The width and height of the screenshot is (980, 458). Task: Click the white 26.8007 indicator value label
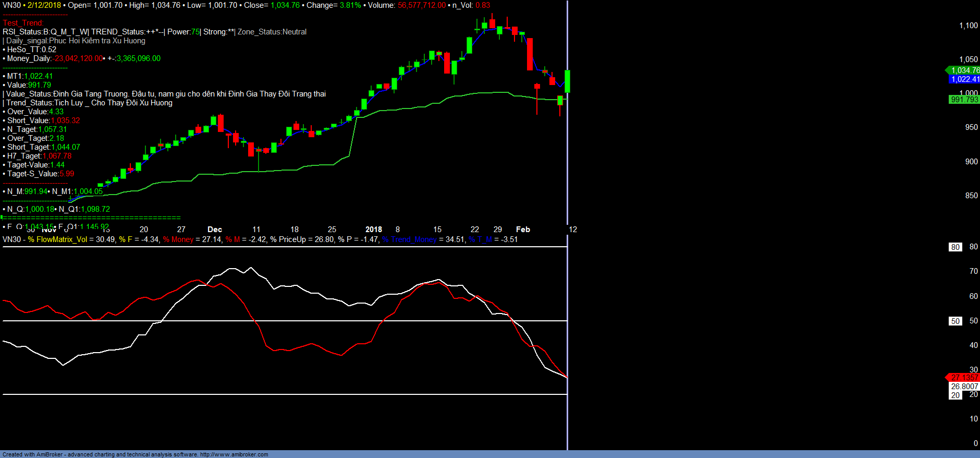[x=964, y=387]
